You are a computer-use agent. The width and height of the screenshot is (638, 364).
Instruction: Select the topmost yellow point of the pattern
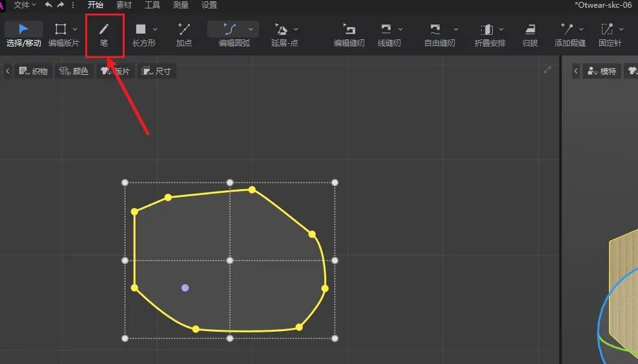(x=252, y=190)
